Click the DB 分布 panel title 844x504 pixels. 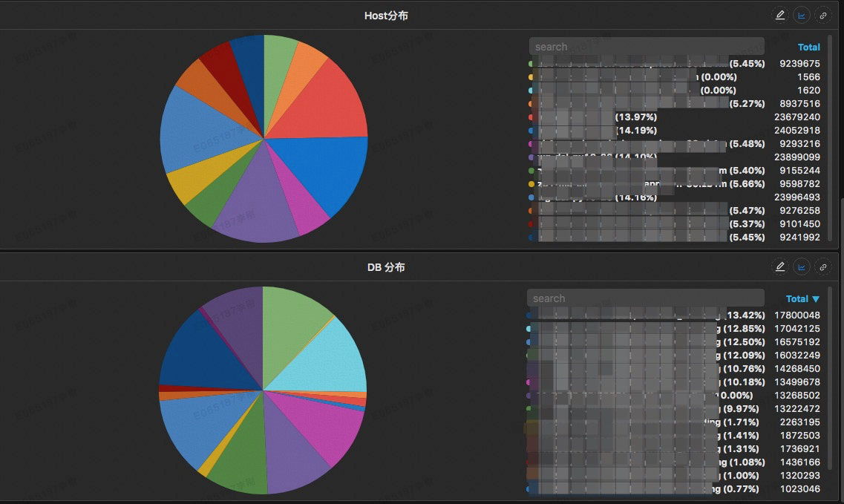point(386,267)
